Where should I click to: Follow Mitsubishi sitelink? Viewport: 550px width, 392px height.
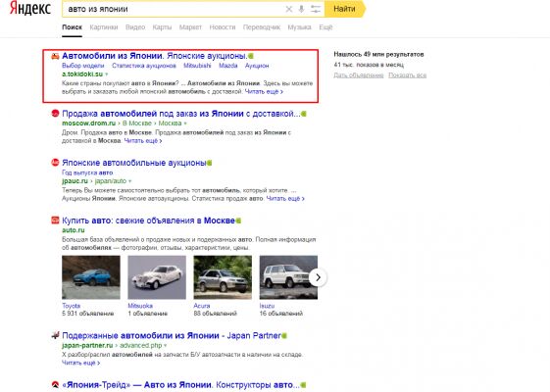pyautogui.click(x=197, y=66)
